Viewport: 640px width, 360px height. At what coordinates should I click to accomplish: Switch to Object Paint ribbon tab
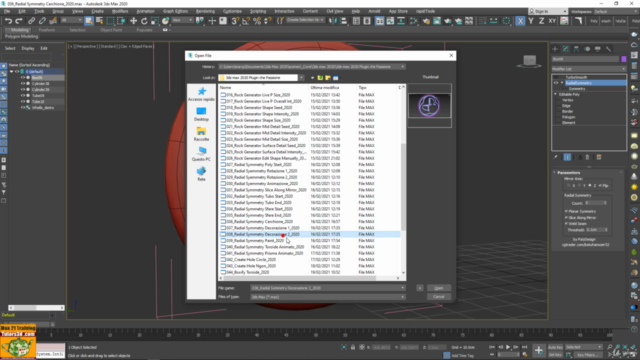[111, 30]
